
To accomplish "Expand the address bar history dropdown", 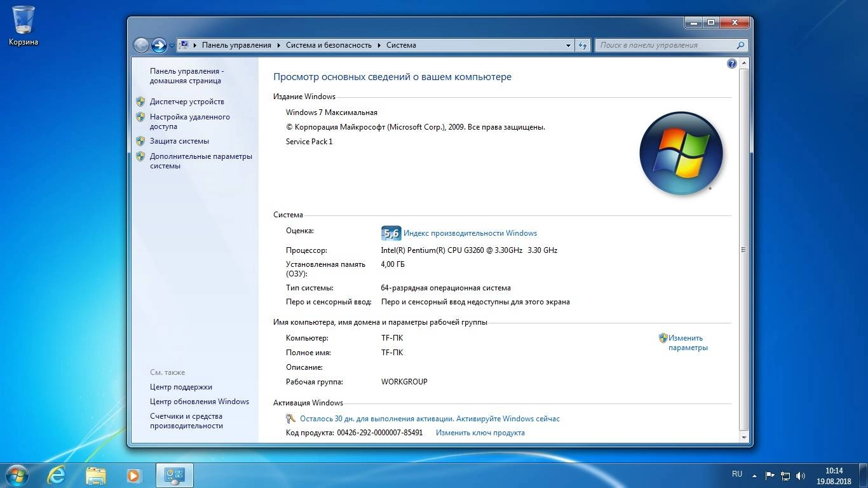I will click(x=568, y=45).
